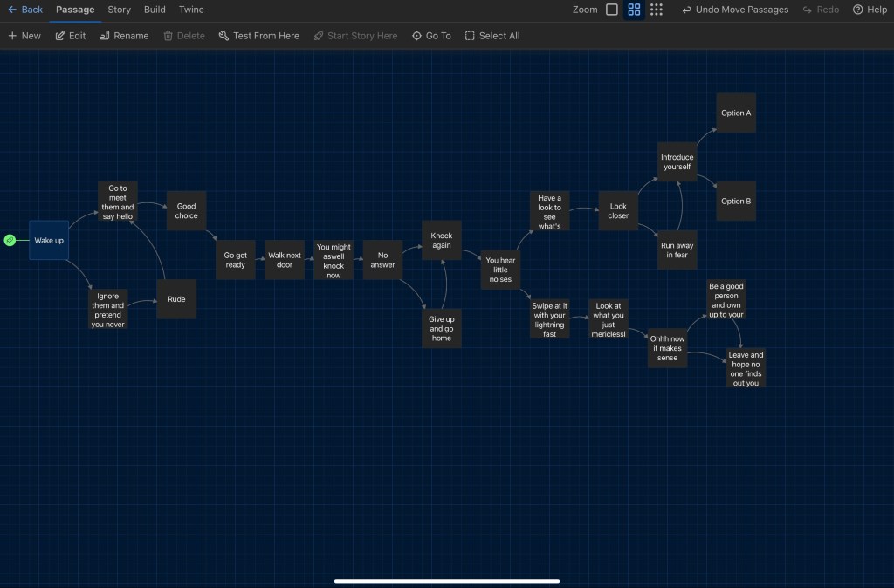Select the largest zoom level icon

(x=612, y=10)
